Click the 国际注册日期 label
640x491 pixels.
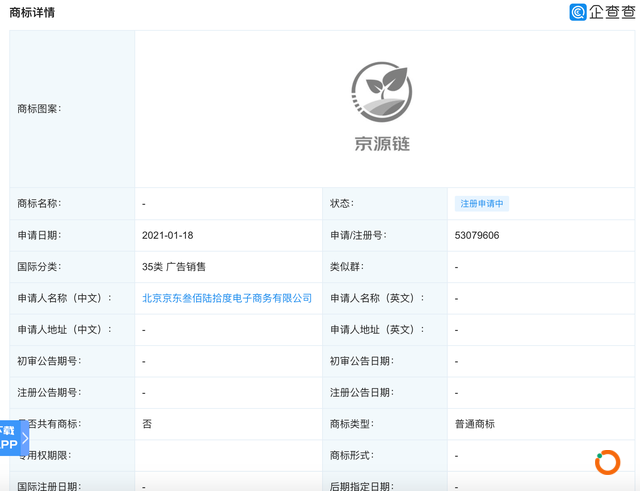pyautogui.click(x=49, y=486)
